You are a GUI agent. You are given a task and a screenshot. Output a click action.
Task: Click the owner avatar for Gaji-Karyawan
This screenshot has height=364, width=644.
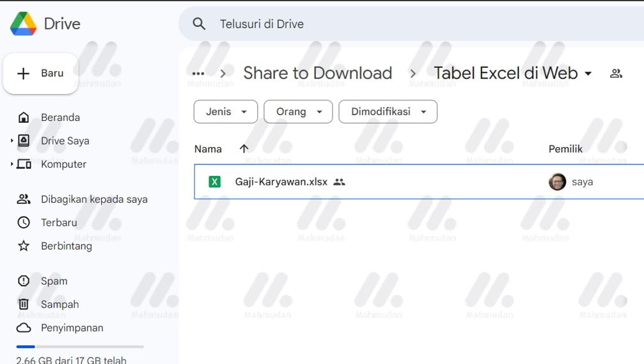click(x=557, y=182)
